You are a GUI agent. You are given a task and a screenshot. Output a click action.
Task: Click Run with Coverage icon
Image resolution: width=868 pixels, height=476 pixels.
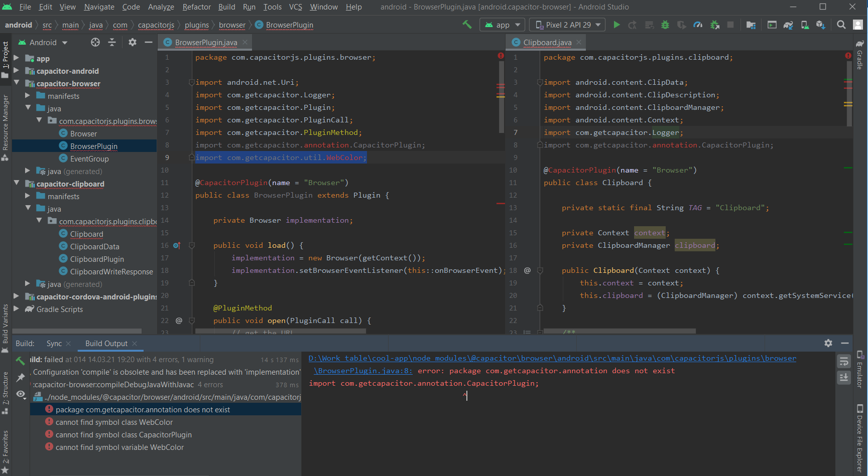(681, 25)
